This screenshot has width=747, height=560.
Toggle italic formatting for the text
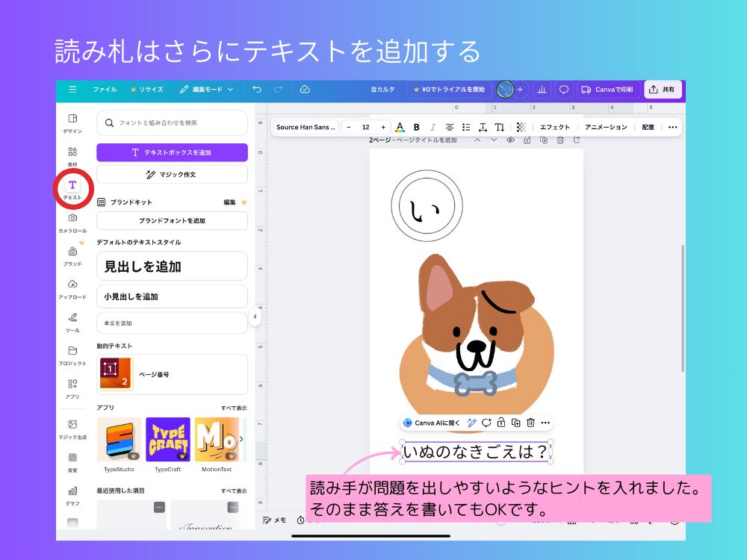coord(432,127)
